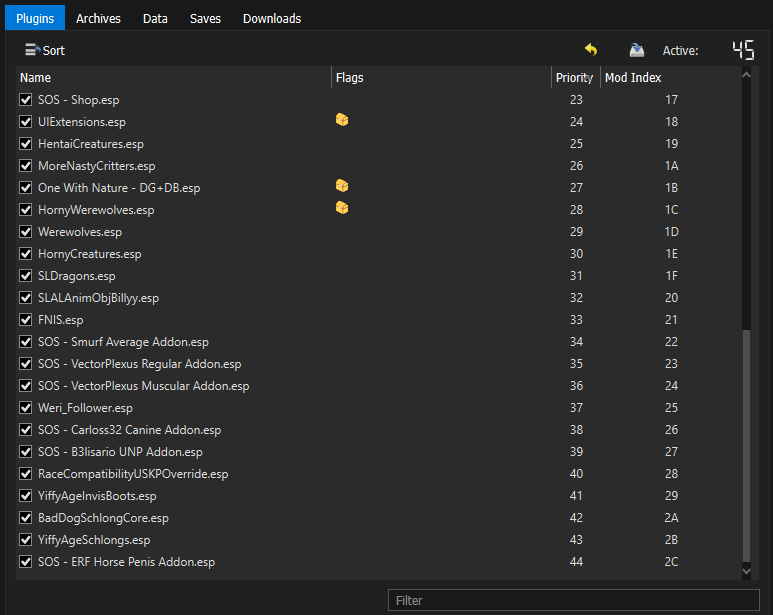
Task: Click the scrollbar up arrow
Action: [746, 74]
